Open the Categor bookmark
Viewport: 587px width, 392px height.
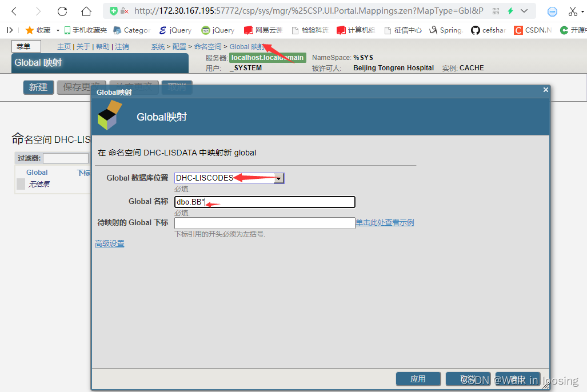(132, 30)
